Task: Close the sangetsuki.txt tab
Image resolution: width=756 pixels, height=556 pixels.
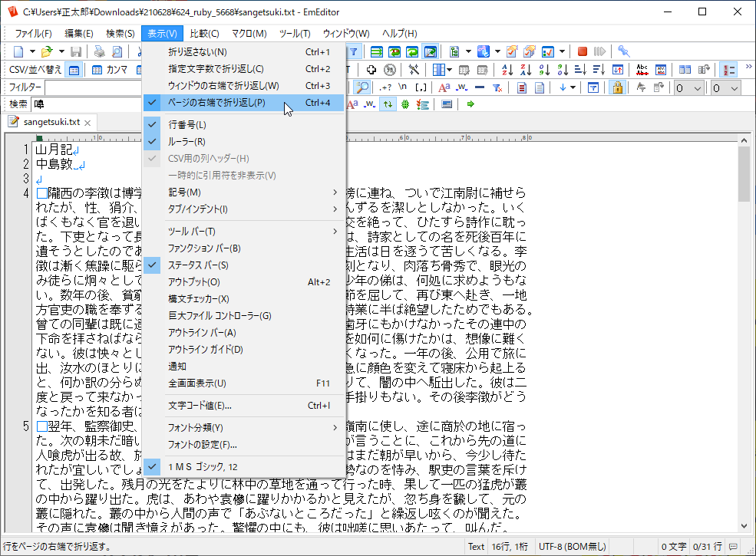Action: click(87, 123)
